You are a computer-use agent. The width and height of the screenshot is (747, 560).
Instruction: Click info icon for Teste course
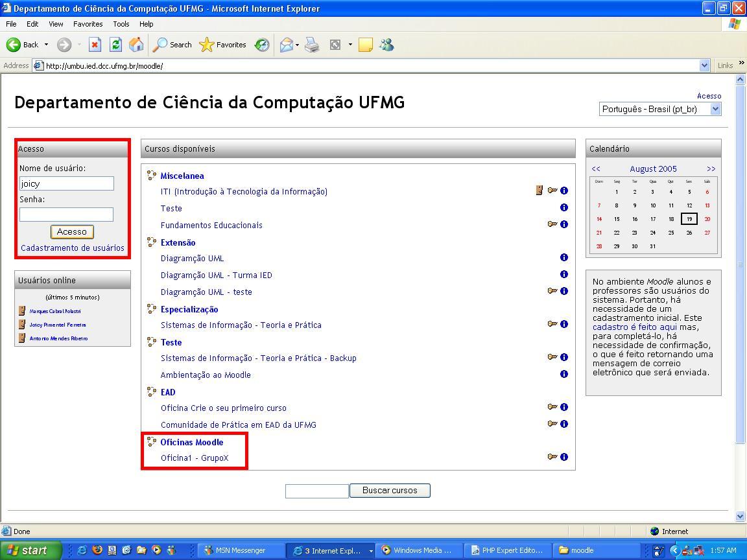(563, 207)
